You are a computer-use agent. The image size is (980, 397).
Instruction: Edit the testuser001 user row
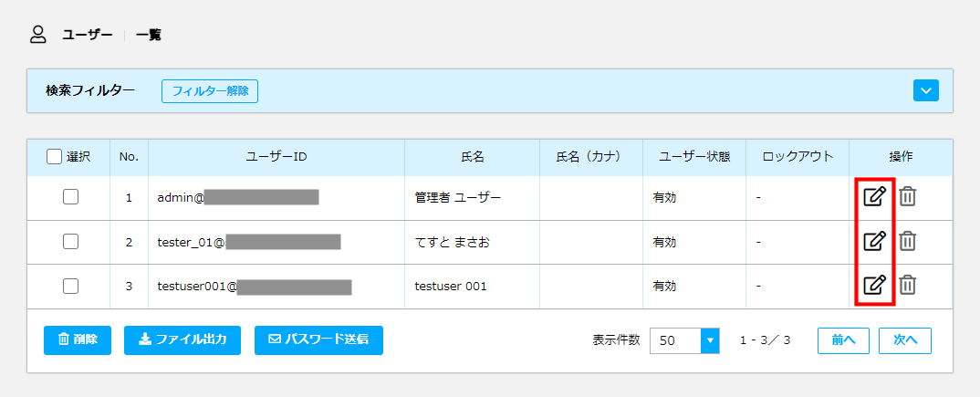pyautogui.click(x=874, y=285)
